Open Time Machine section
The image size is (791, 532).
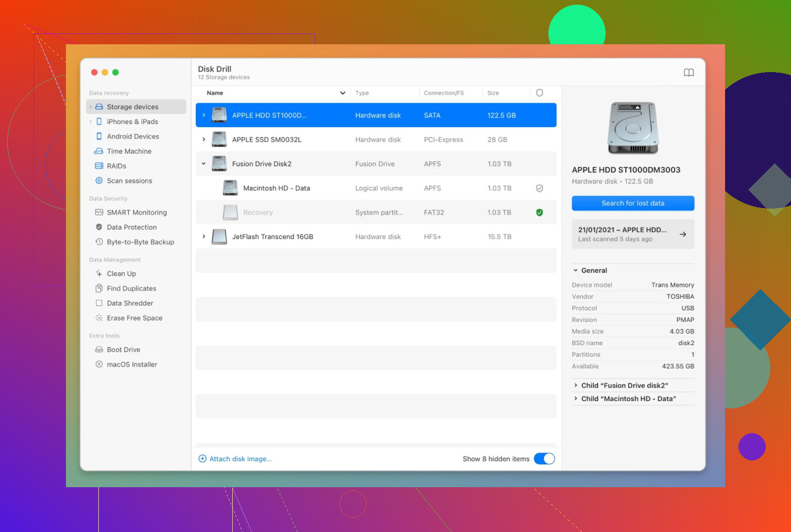[x=129, y=151]
